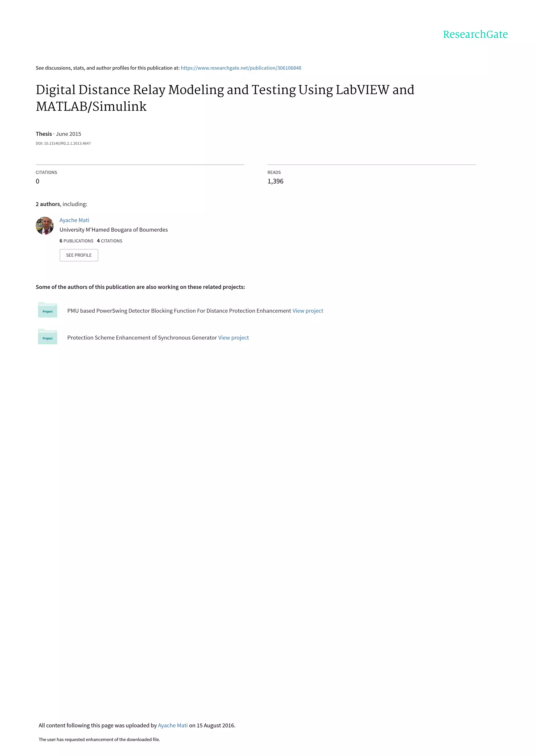Click University M'Hamed Bougara of Boumerdes text

(x=114, y=230)
